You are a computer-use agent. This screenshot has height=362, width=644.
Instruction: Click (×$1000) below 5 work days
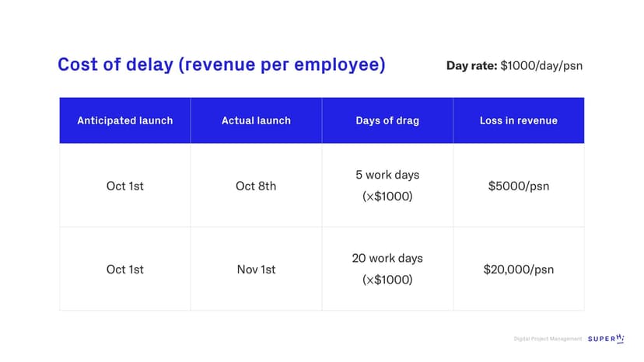(x=387, y=197)
